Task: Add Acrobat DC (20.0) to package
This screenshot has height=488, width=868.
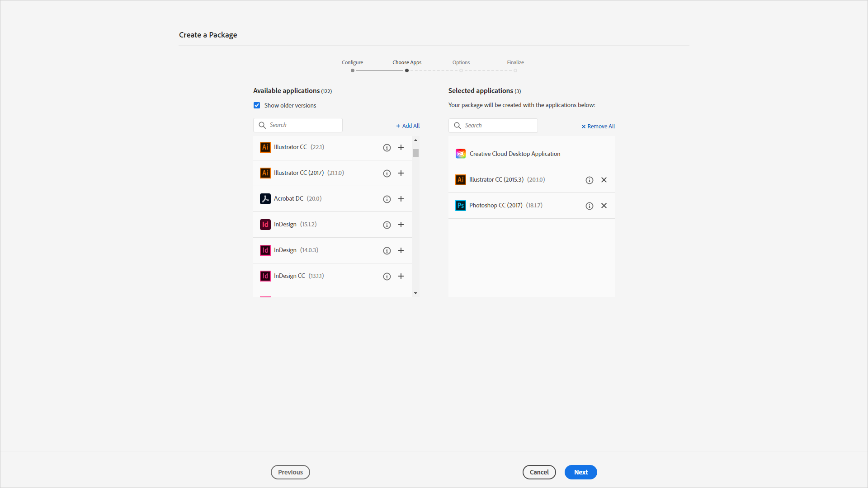Action: click(401, 199)
